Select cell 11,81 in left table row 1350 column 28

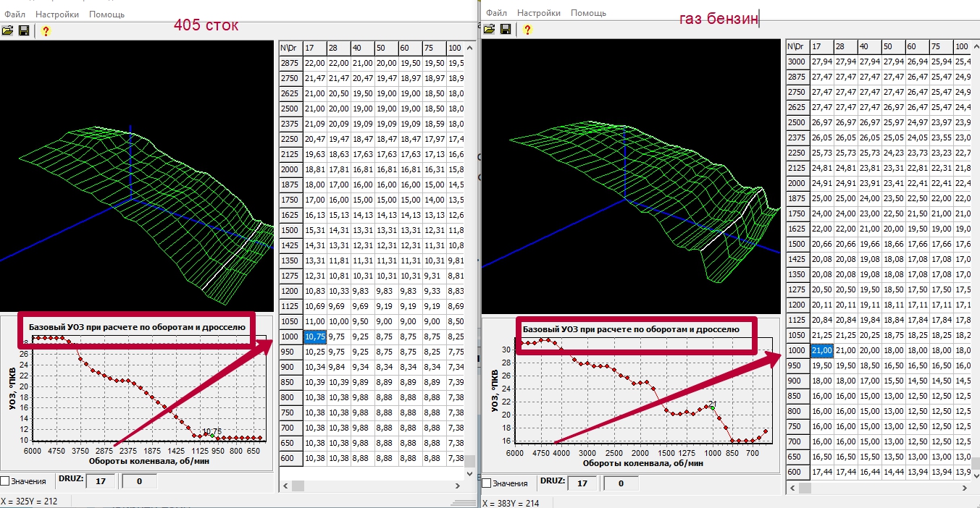(x=339, y=261)
